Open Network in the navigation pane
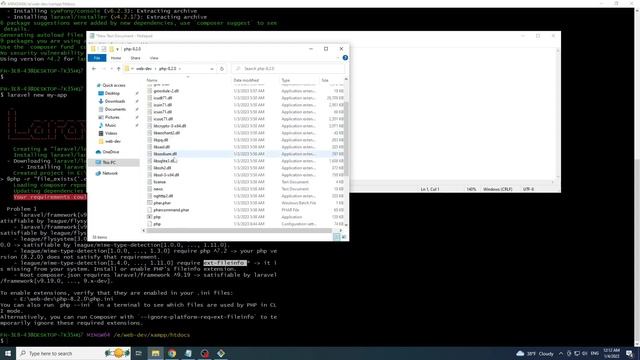 click(x=107, y=173)
